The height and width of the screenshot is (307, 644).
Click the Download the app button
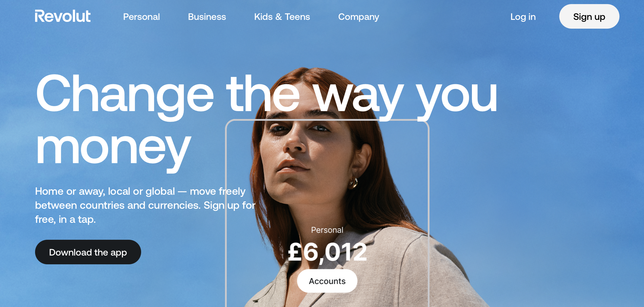click(x=88, y=252)
